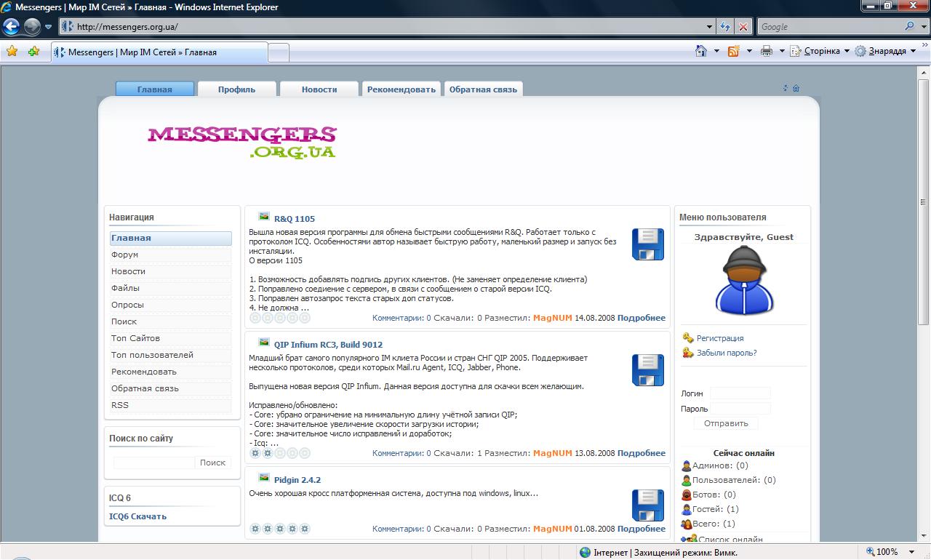Click the admin icon beside Админов
The height and width of the screenshot is (560, 931).
click(686, 465)
